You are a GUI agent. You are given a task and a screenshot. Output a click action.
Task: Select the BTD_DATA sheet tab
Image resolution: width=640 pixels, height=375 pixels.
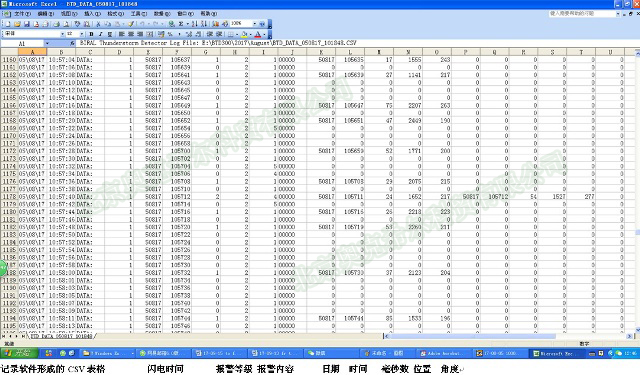62,336
